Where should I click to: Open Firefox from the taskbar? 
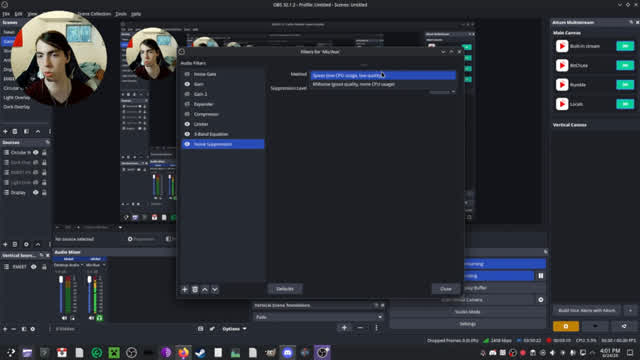183,352
